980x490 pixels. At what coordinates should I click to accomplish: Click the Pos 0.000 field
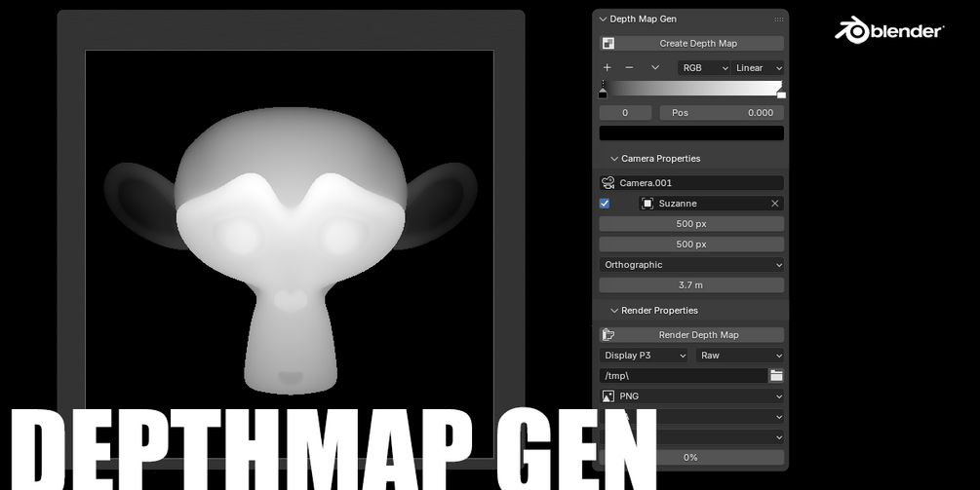pyautogui.click(x=722, y=113)
